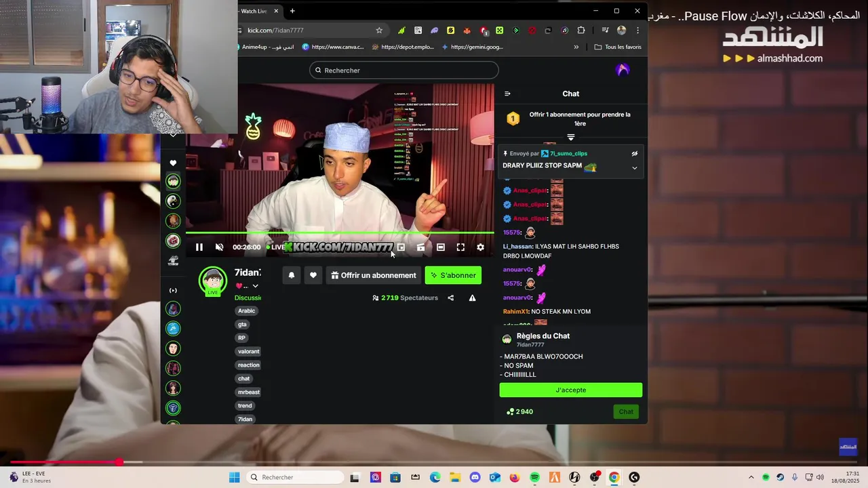Close the Watch Live tab

tap(276, 11)
